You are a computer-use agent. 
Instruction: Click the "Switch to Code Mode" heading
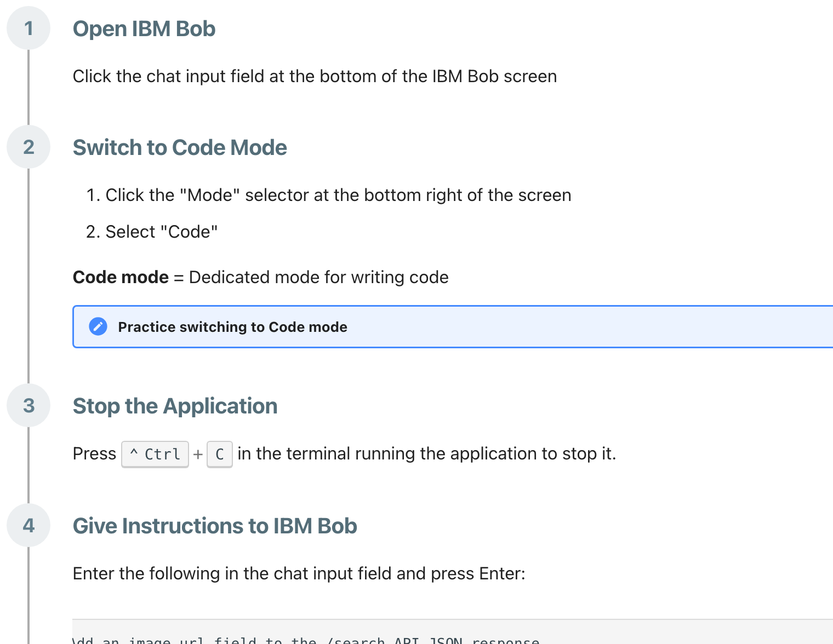click(x=180, y=147)
